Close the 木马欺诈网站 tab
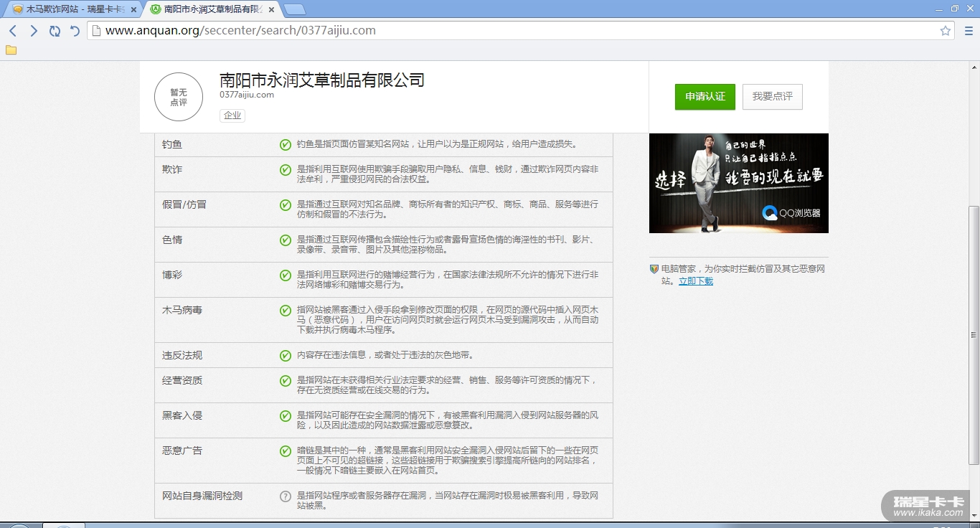Viewport: 980px width, 528px height. pos(133,9)
